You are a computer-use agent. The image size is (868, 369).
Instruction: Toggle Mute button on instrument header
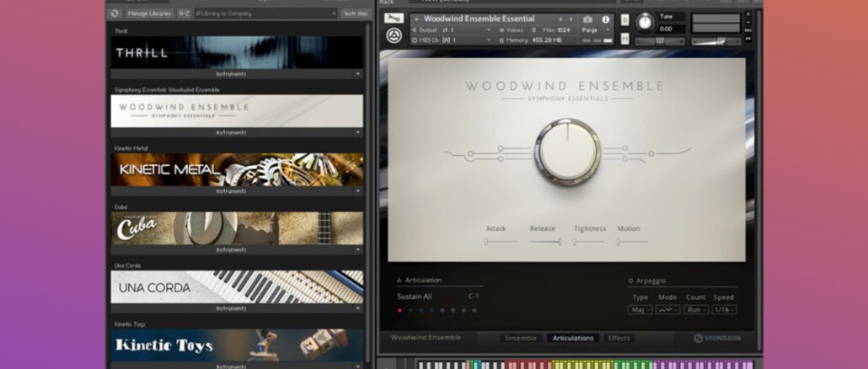pos(624,39)
